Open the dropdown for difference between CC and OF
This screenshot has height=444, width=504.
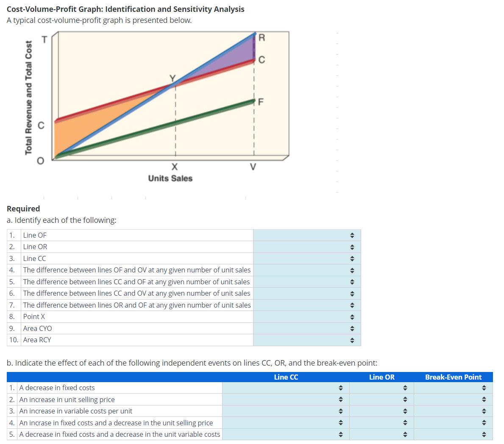coord(352,281)
